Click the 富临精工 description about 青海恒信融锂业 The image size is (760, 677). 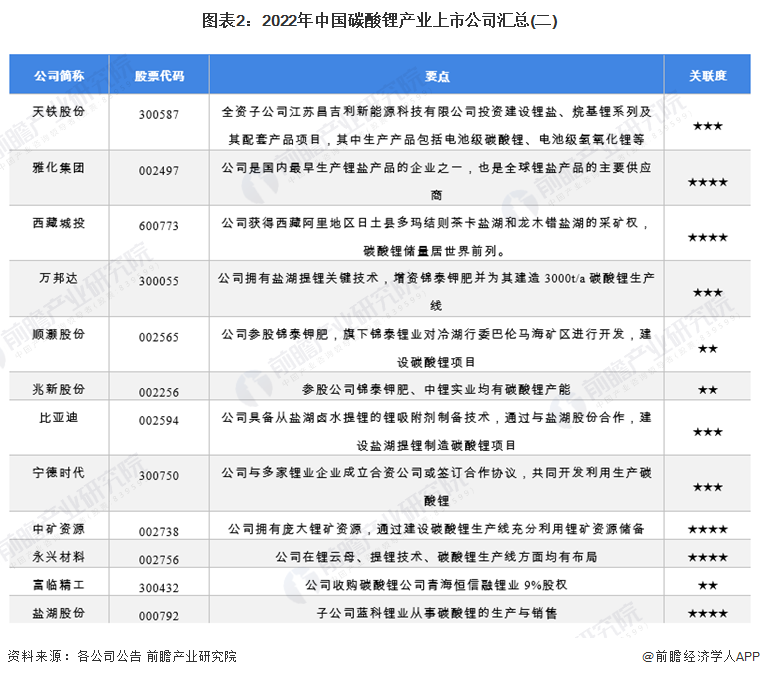coord(436,585)
